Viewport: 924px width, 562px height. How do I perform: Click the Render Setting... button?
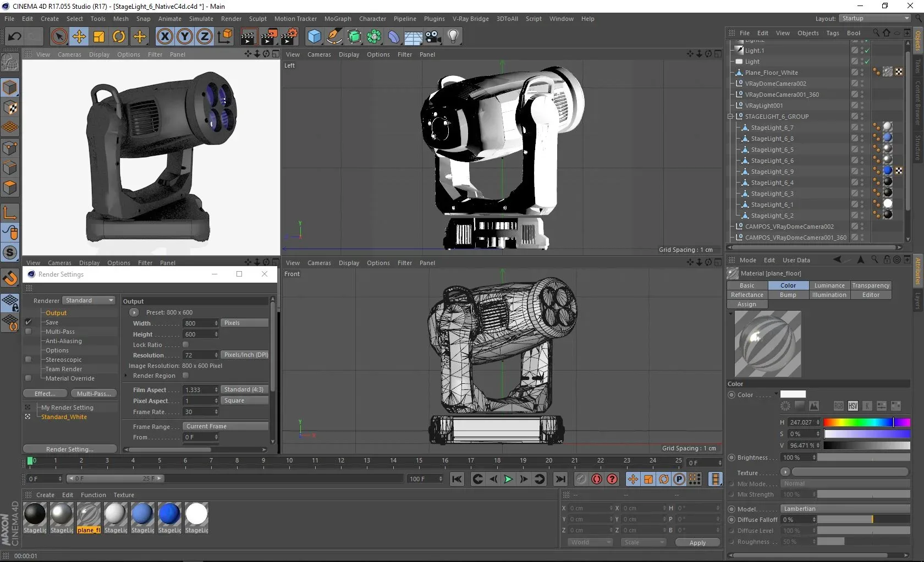click(70, 449)
